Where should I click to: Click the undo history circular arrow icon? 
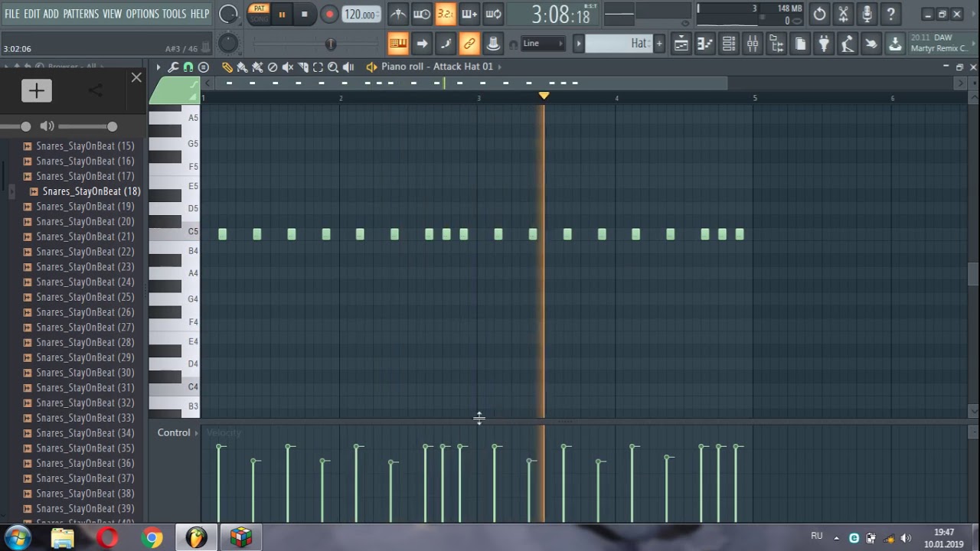[819, 14]
